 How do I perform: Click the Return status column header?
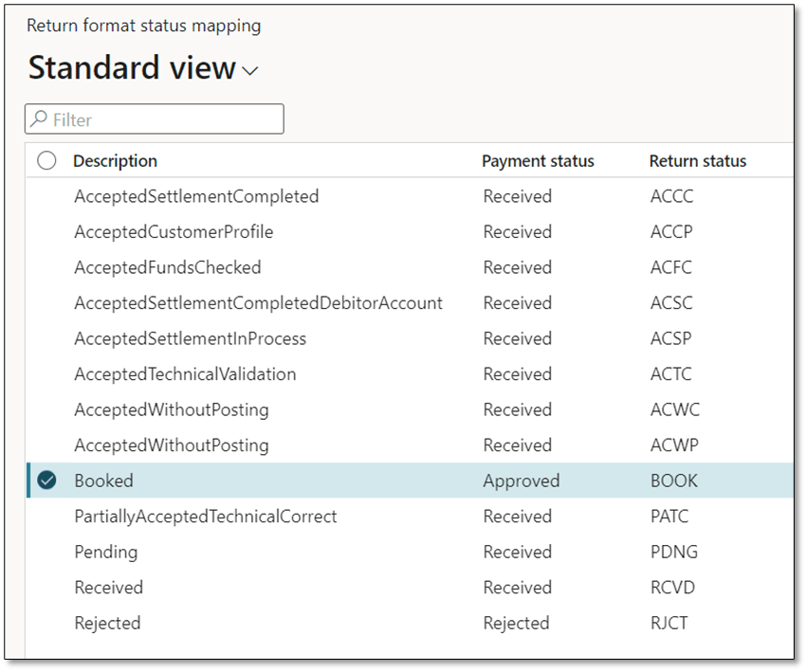(697, 161)
